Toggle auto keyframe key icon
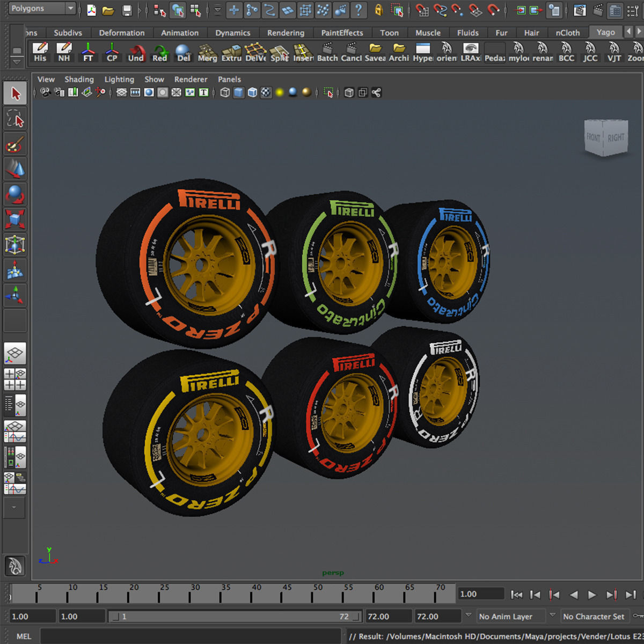The height and width of the screenshot is (644, 644). point(638,616)
